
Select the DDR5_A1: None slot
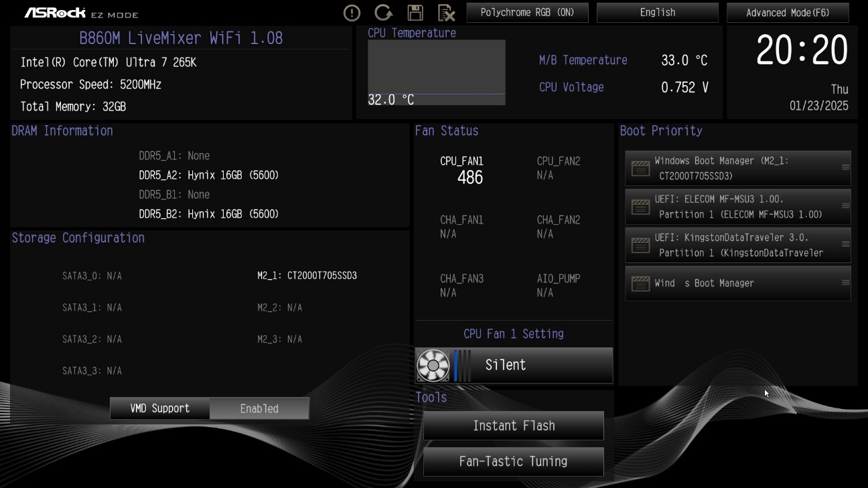tap(174, 156)
